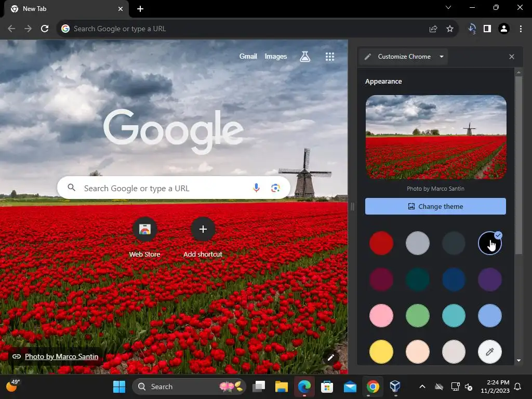Search by image with the Google Lens icon

click(275, 188)
